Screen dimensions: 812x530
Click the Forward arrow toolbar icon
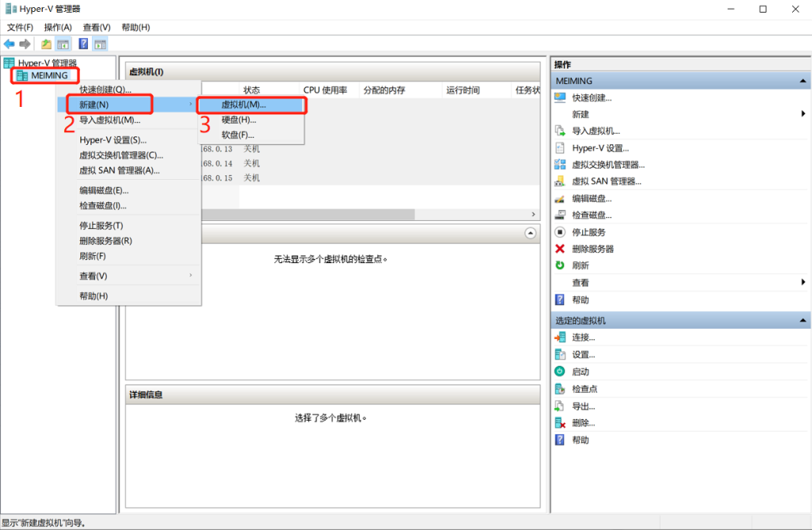pyautogui.click(x=25, y=44)
